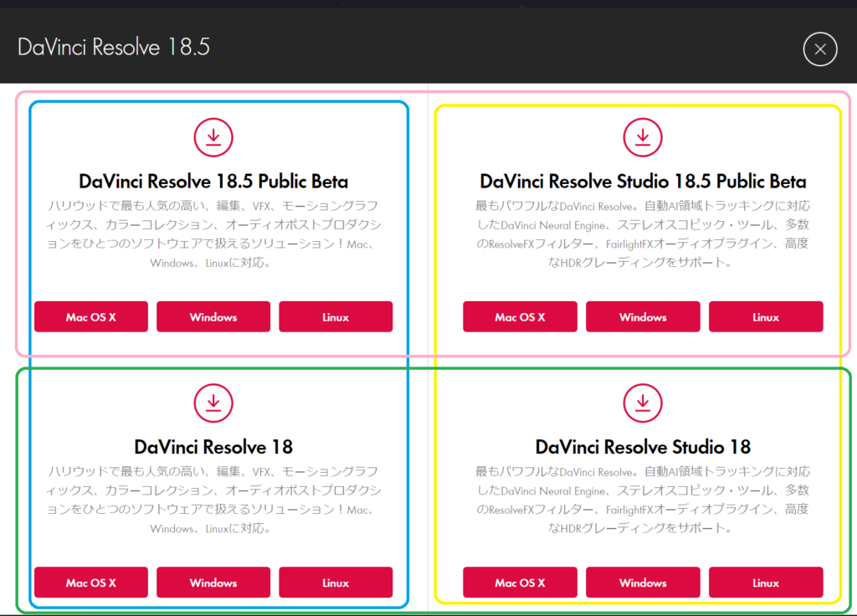Screen dimensions: 857x616
Task: Click the heading 'DaVinci Resolve Studio 18'
Action: pos(643,447)
